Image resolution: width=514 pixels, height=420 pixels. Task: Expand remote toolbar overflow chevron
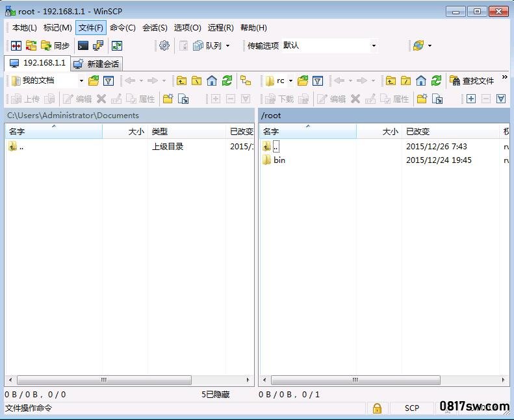click(x=504, y=77)
